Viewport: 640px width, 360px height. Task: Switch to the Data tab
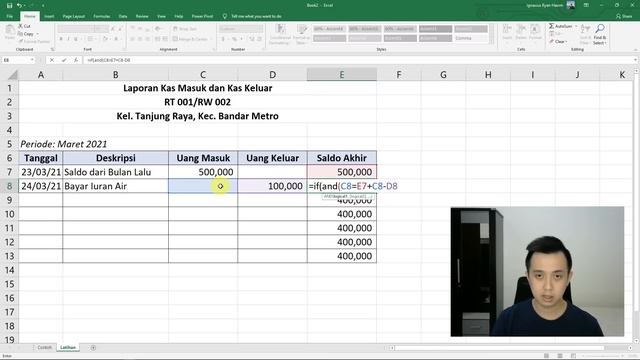123,16
